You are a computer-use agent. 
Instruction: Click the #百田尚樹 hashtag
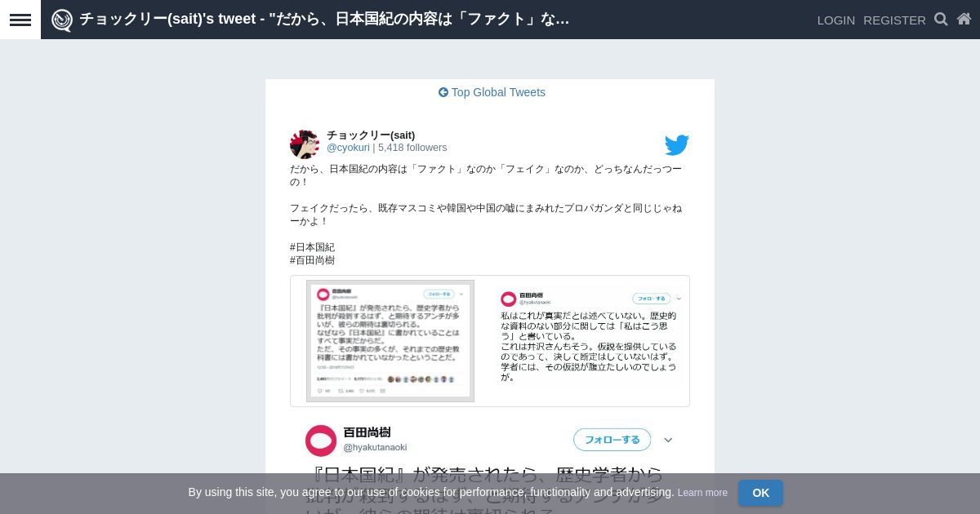[312, 260]
